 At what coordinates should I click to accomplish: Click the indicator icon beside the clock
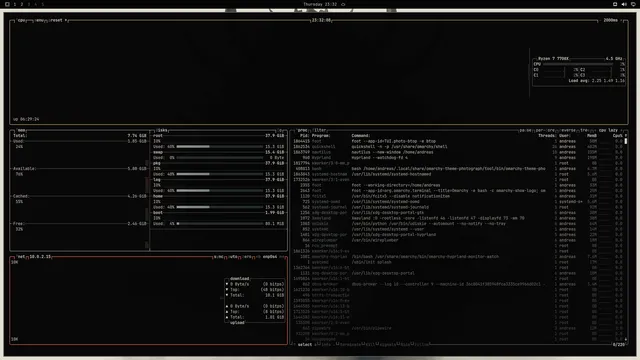[343, 4]
